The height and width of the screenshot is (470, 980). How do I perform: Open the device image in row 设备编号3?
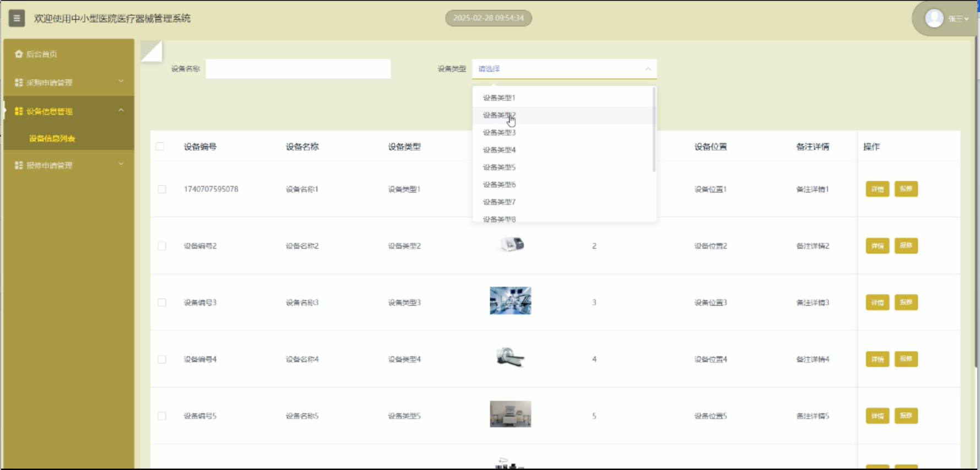(511, 301)
